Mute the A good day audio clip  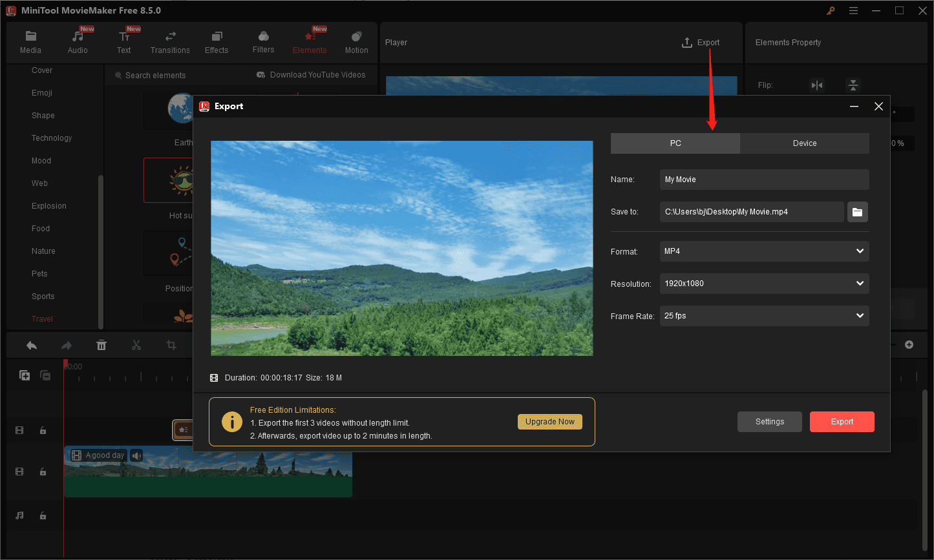pyautogui.click(x=136, y=455)
